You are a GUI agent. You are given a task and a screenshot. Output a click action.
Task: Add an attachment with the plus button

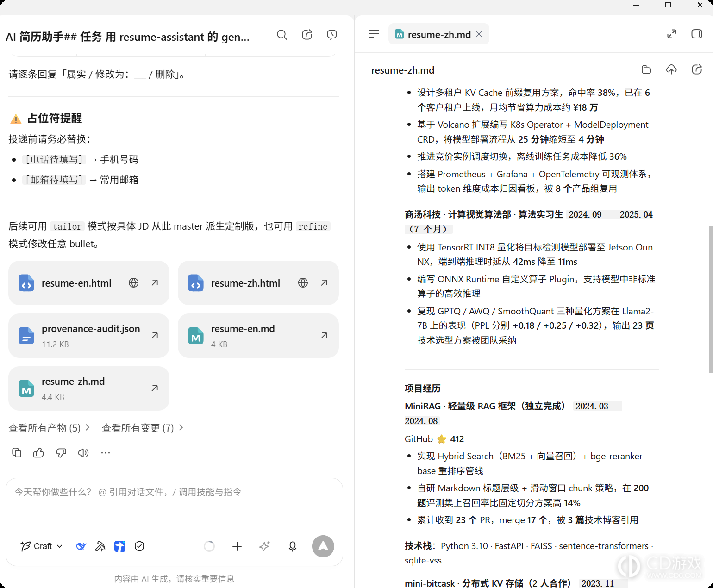click(237, 546)
